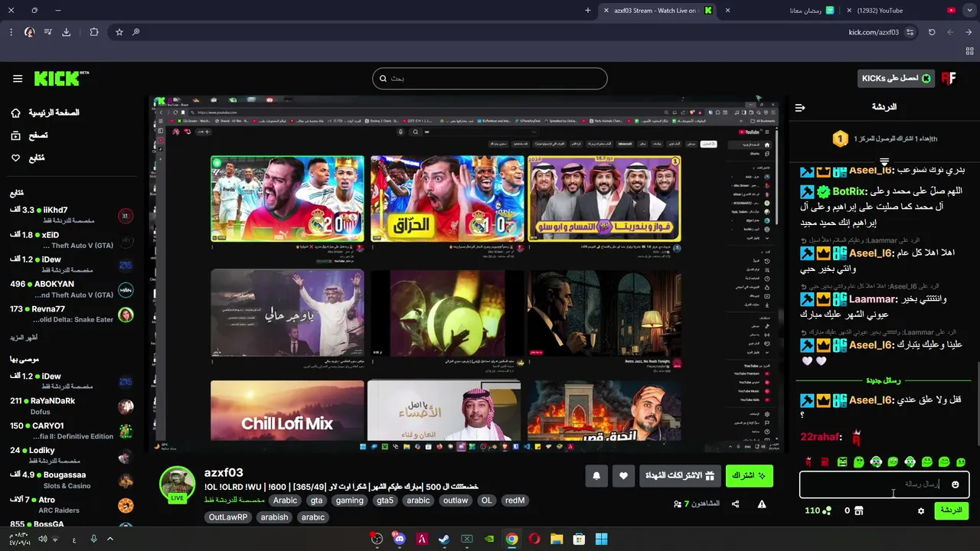Click the gift subscription rank badge number 1

[x=840, y=139]
